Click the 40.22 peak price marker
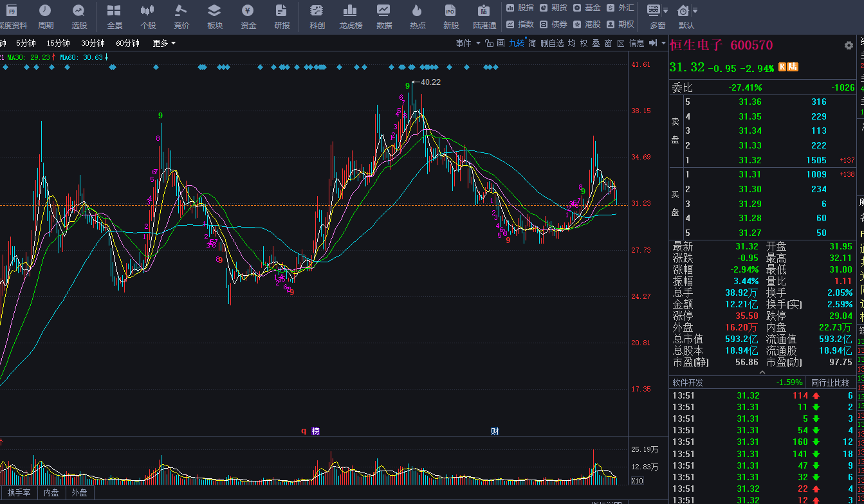Viewport: 864px width, 504px height. (430, 82)
